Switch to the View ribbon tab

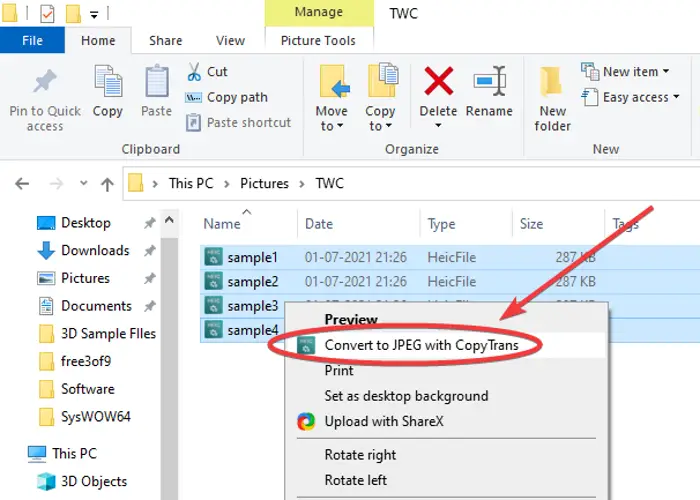coord(230,41)
